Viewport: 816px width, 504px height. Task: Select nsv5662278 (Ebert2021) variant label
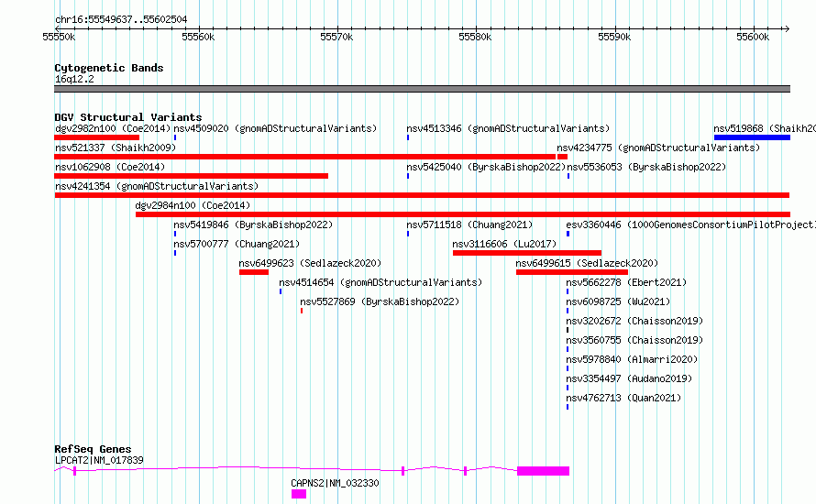[x=626, y=282]
